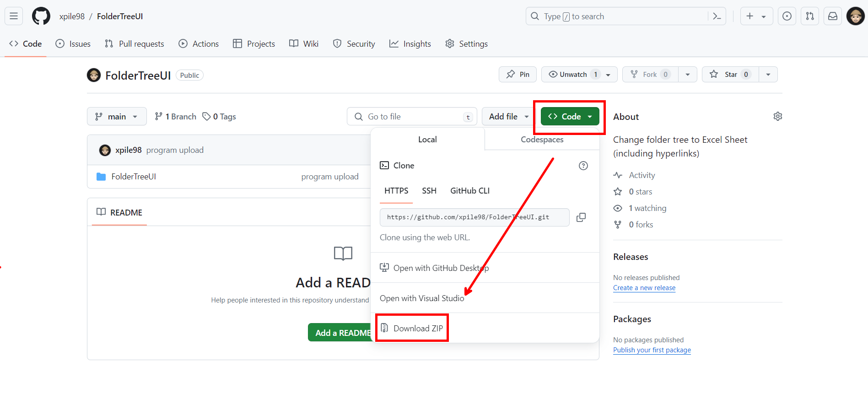This screenshot has height=394, width=868.
Task: Open the command palette icon
Action: pos(717,16)
